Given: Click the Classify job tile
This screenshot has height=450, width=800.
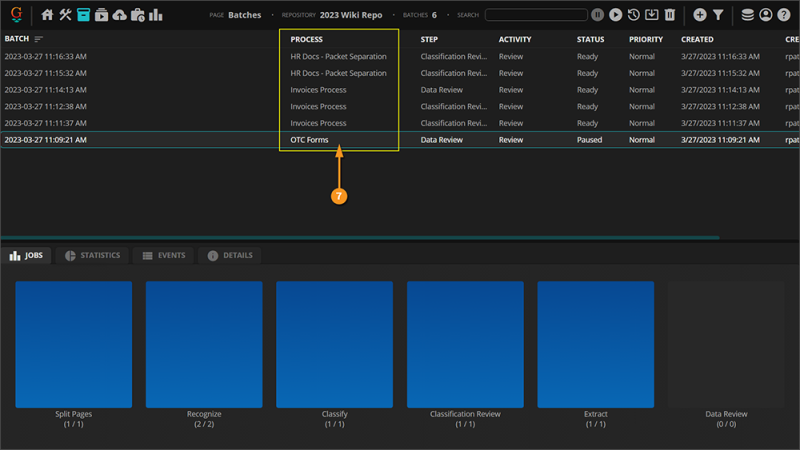Looking at the screenshot, I should coord(334,343).
